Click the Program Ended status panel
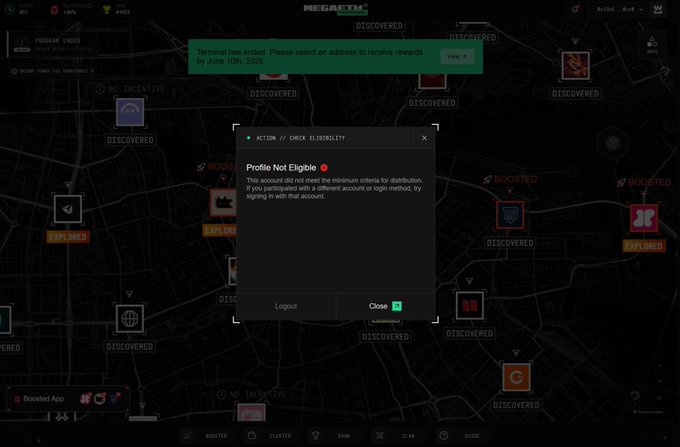Viewport: 680px width, 447px height. point(52,44)
